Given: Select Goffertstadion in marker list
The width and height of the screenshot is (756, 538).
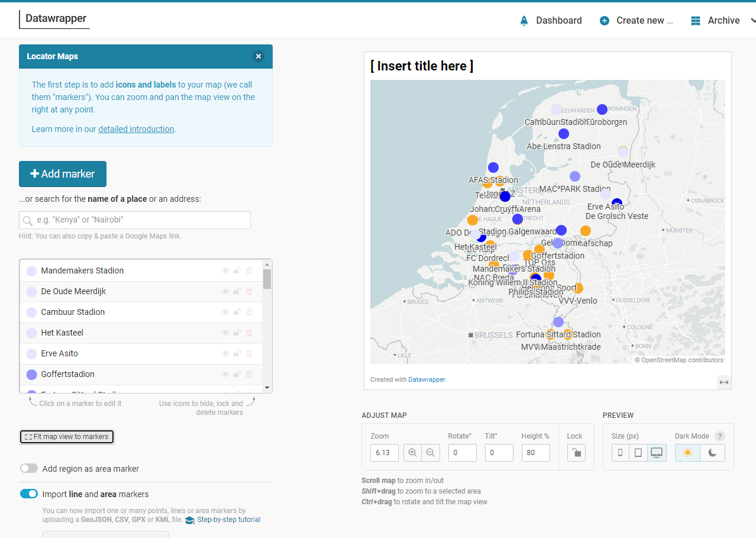Looking at the screenshot, I should (67, 374).
